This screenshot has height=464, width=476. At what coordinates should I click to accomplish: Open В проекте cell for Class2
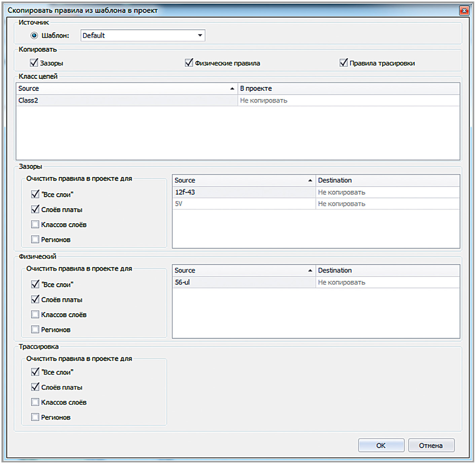point(348,100)
